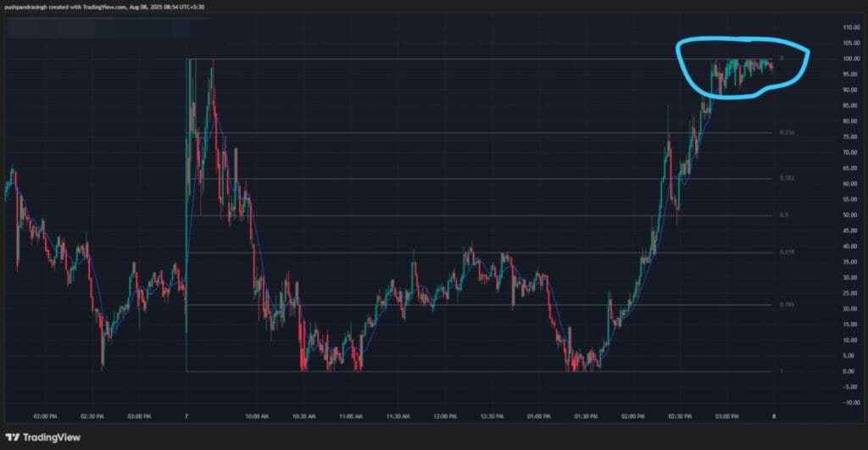Click the 01:30 PM time axis label
868x450 pixels.
(x=585, y=416)
